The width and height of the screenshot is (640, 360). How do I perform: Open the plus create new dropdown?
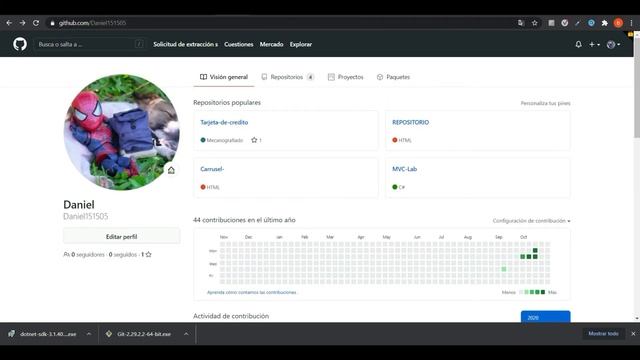pos(594,44)
